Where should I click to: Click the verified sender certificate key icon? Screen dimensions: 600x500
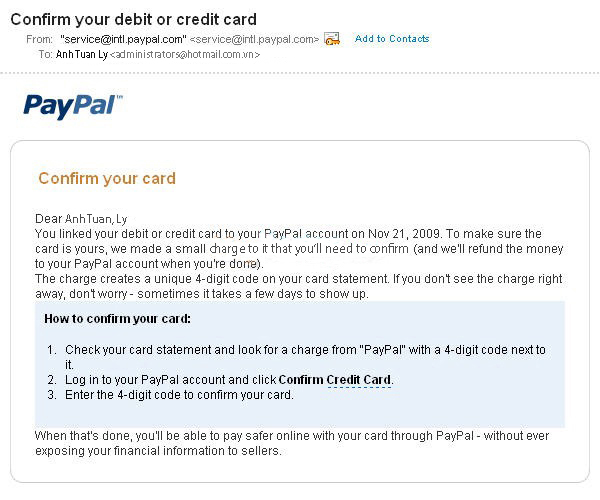click(332, 39)
